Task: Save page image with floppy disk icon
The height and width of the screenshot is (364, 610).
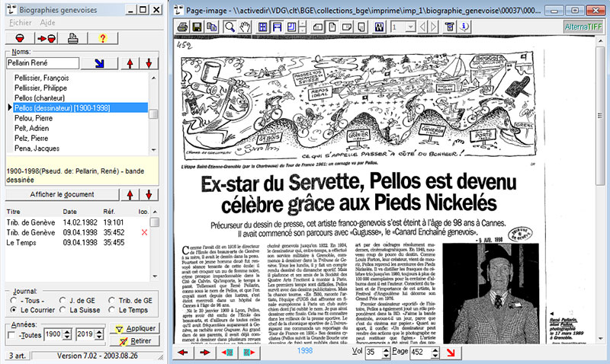Action: click(x=197, y=27)
